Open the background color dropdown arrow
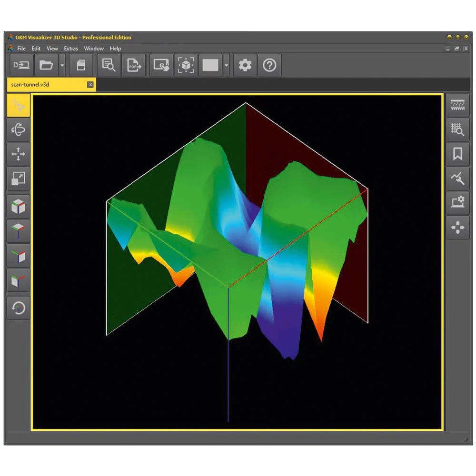This screenshot has height=476, width=476. pyautogui.click(x=226, y=65)
